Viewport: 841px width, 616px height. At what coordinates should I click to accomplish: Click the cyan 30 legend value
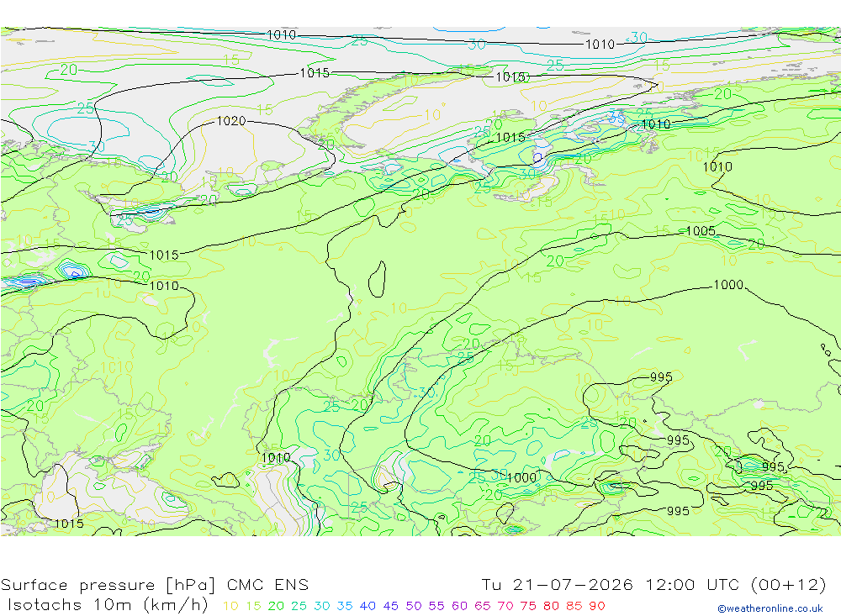(x=322, y=607)
